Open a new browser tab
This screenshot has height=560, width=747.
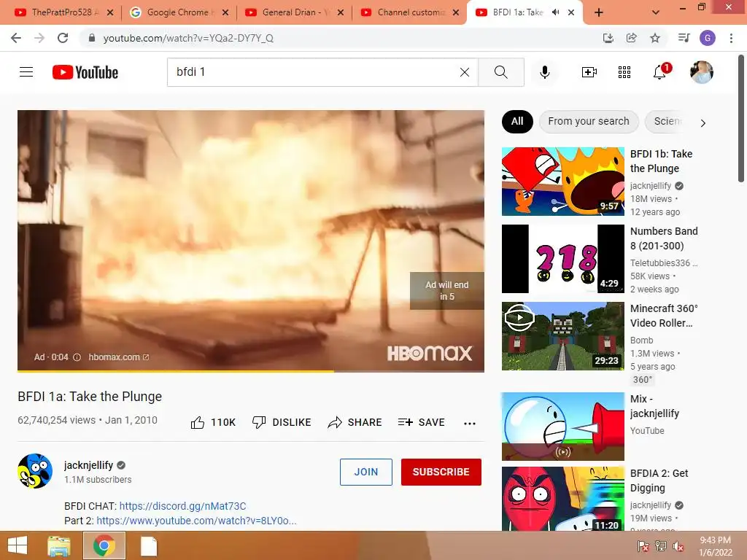tap(599, 12)
